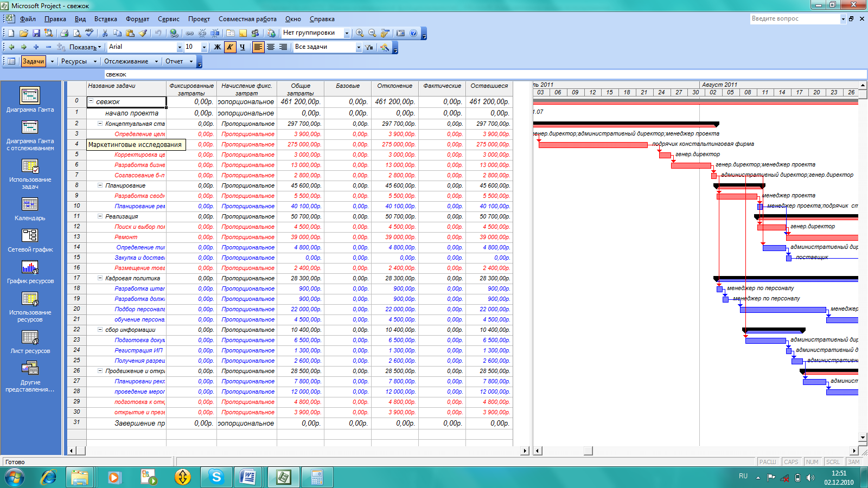Open the grouping dropdown 'Нет группировки'
Image resolution: width=868 pixels, height=488 pixels.
347,33
